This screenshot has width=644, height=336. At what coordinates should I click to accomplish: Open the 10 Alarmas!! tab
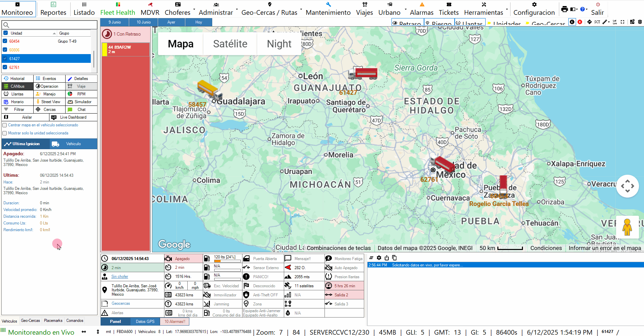[175, 322]
